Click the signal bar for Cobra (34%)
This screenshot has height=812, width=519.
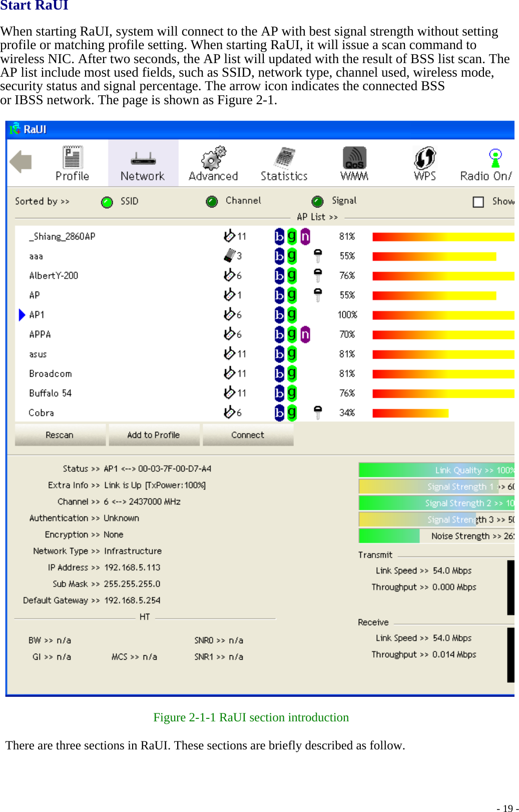click(x=410, y=413)
